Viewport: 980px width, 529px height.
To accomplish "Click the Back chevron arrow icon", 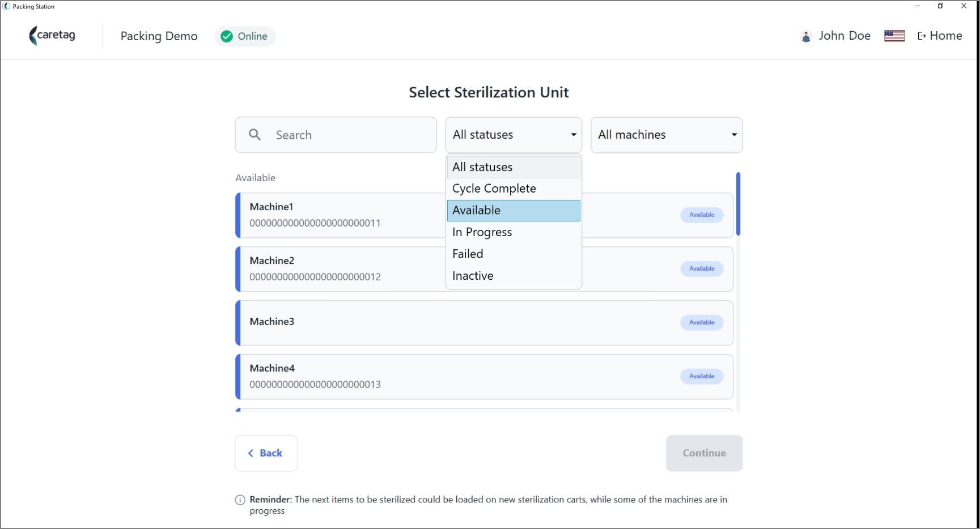I will coord(251,453).
